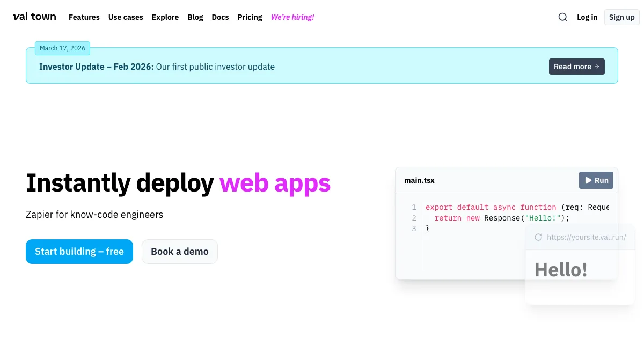Image resolution: width=644 pixels, height=338 pixels.
Task: Visit the Blog page
Action: pos(195,17)
